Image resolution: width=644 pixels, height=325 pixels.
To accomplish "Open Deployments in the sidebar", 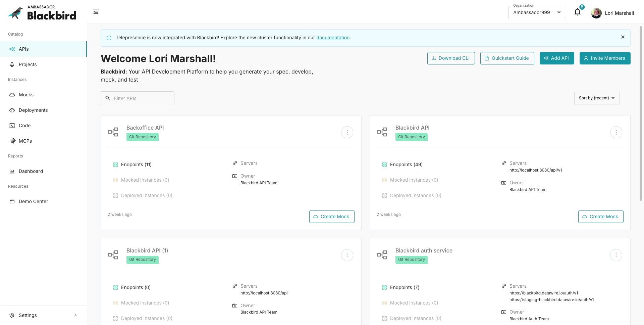I will pyautogui.click(x=43, y=110).
